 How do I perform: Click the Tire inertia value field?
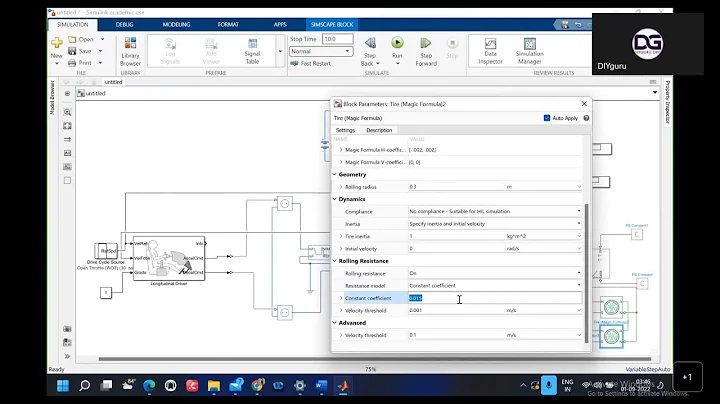(456, 236)
